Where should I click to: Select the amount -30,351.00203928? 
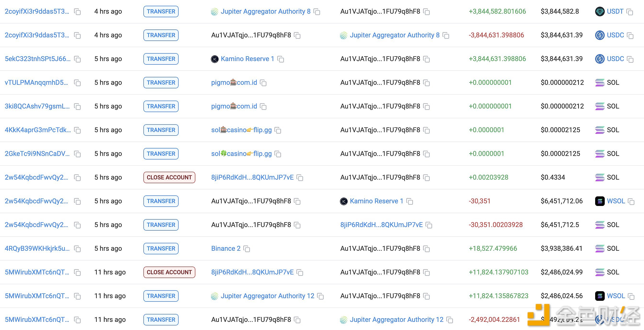(x=496, y=225)
